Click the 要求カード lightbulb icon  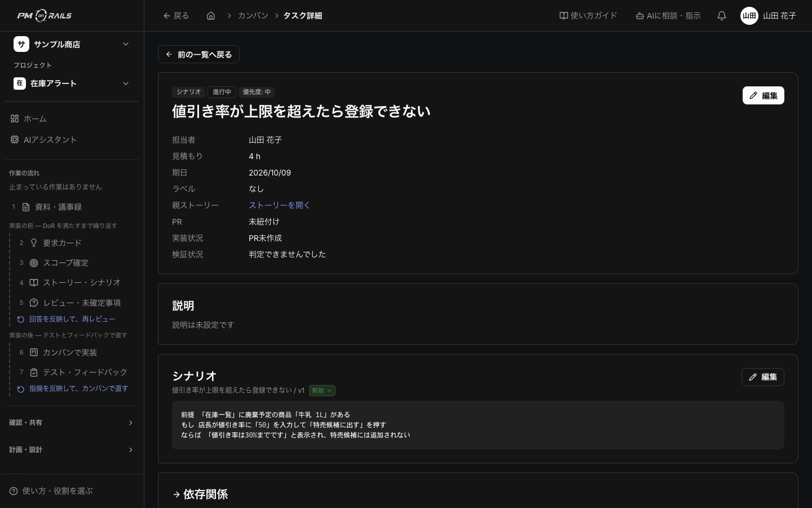(34, 243)
